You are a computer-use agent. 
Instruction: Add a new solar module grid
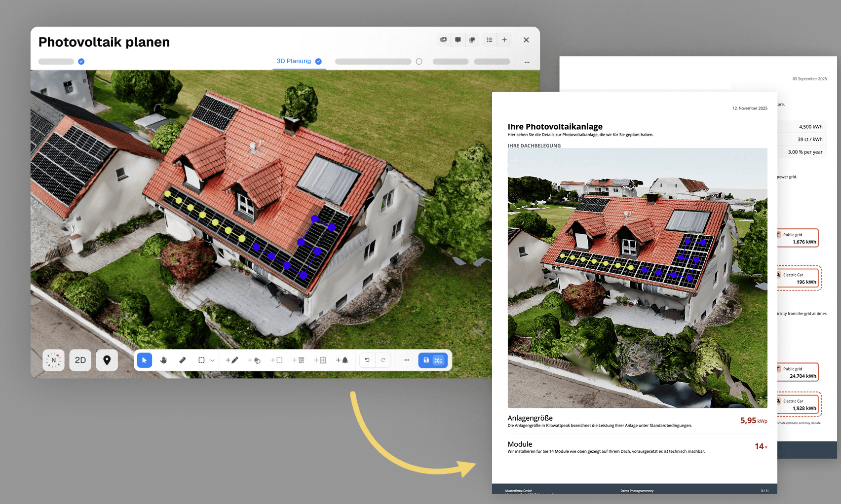(321, 360)
